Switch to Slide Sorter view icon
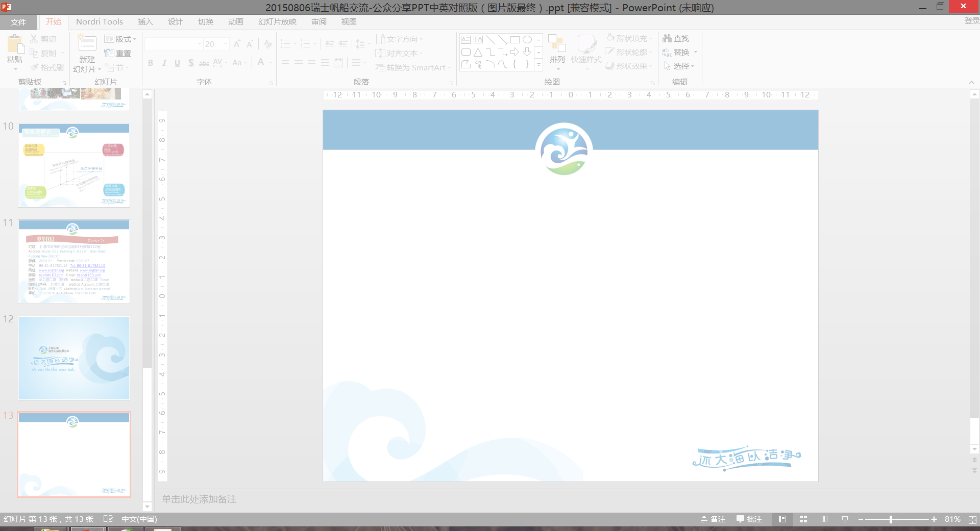Viewport: 980px width, 531px height. coord(803,519)
